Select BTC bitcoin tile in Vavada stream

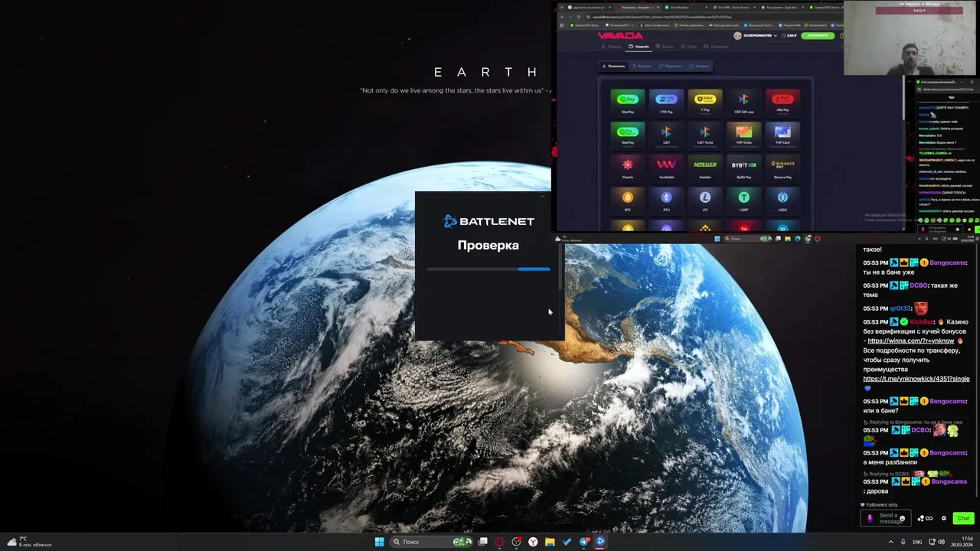click(x=628, y=201)
